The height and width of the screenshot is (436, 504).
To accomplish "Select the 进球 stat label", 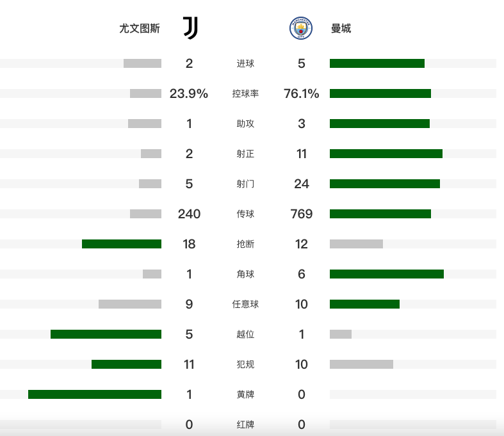I will (x=245, y=63).
